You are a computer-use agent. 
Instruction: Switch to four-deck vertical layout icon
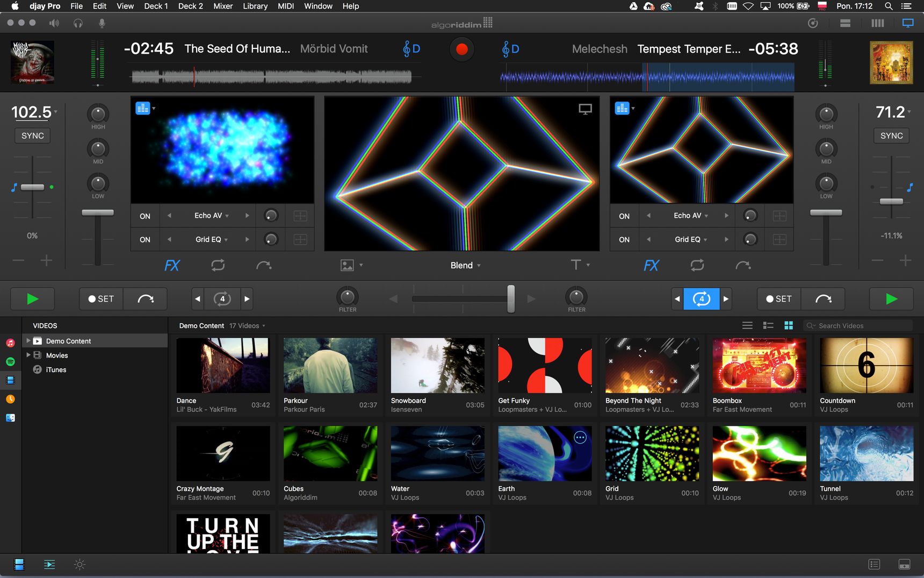[x=877, y=23]
